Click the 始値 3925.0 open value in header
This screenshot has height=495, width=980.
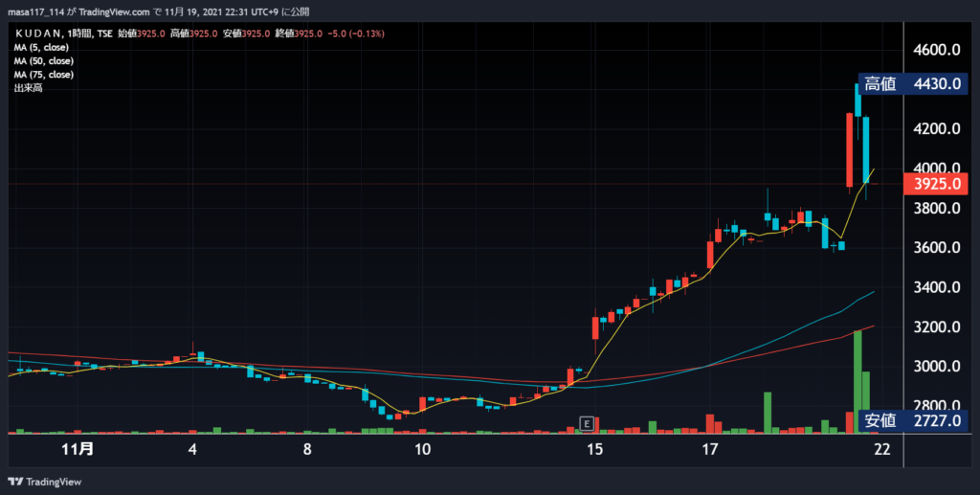pos(142,34)
